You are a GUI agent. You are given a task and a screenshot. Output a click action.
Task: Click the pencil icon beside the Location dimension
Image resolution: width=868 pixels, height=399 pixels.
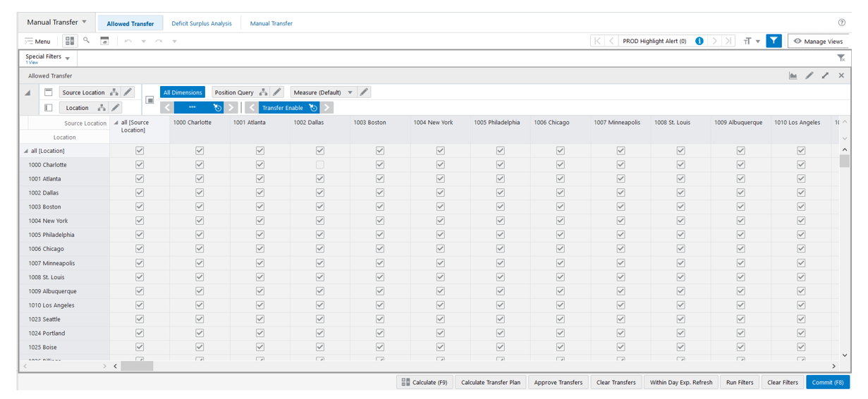(116, 108)
